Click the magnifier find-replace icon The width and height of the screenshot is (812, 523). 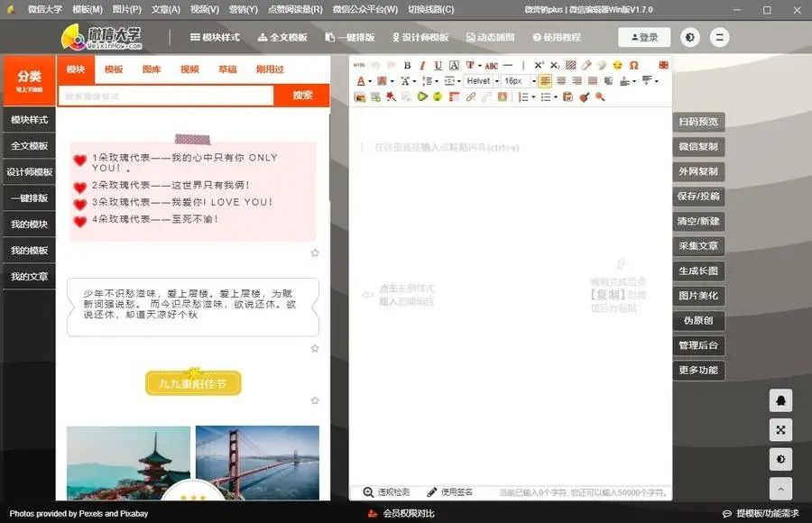[600, 96]
